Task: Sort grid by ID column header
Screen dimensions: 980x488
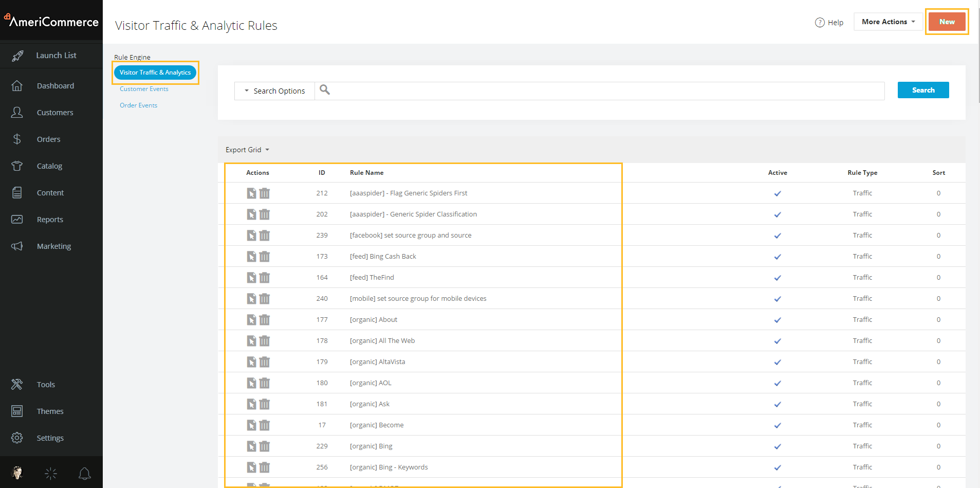Action: 322,173
